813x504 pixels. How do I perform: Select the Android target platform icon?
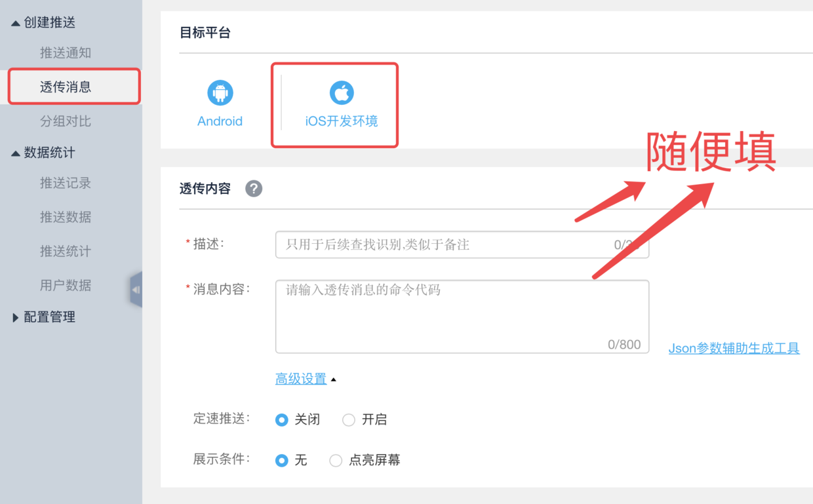[220, 92]
